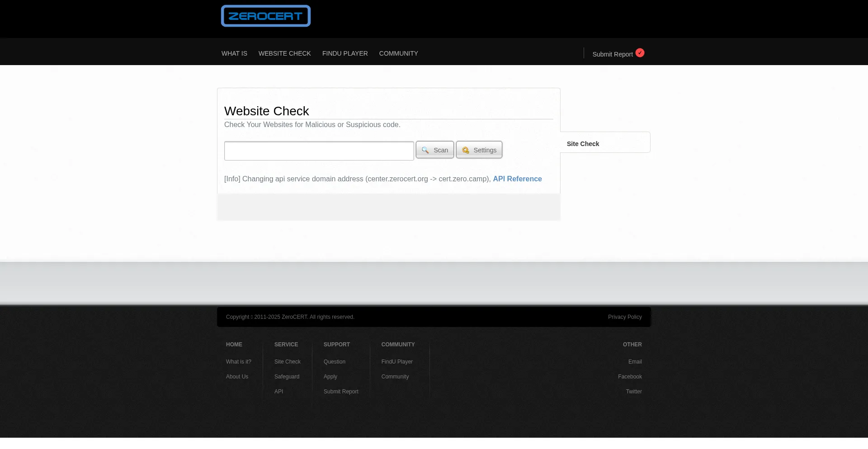Image resolution: width=868 pixels, height=449 pixels.
Task: Open the API Reference link
Action: 517,179
